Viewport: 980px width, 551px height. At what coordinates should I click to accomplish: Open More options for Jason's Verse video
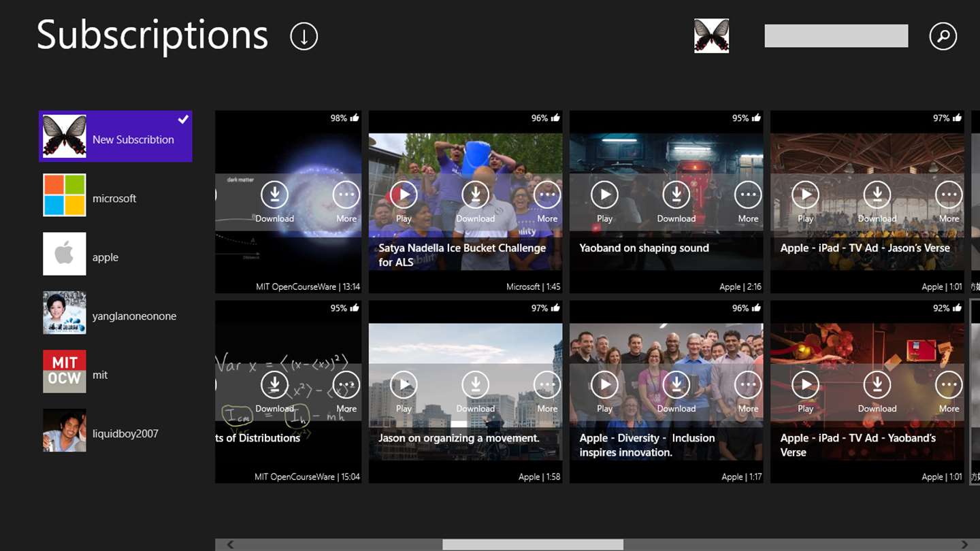click(x=949, y=195)
